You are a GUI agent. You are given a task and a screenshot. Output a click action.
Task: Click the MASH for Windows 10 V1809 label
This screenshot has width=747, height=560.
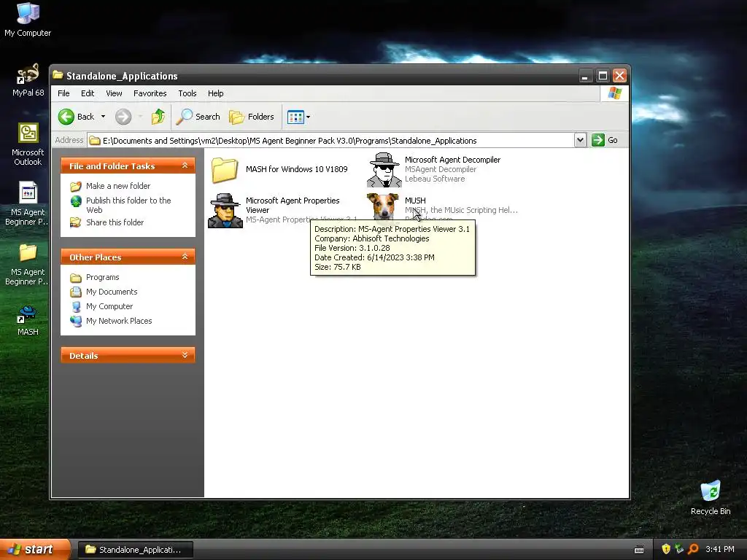tap(297, 169)
